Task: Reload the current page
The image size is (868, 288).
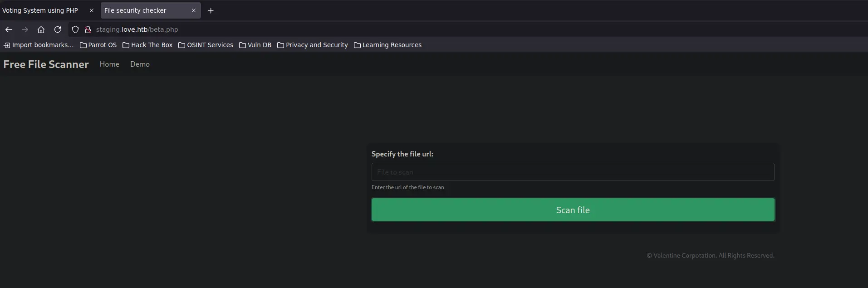Action: tap(58, 29)
